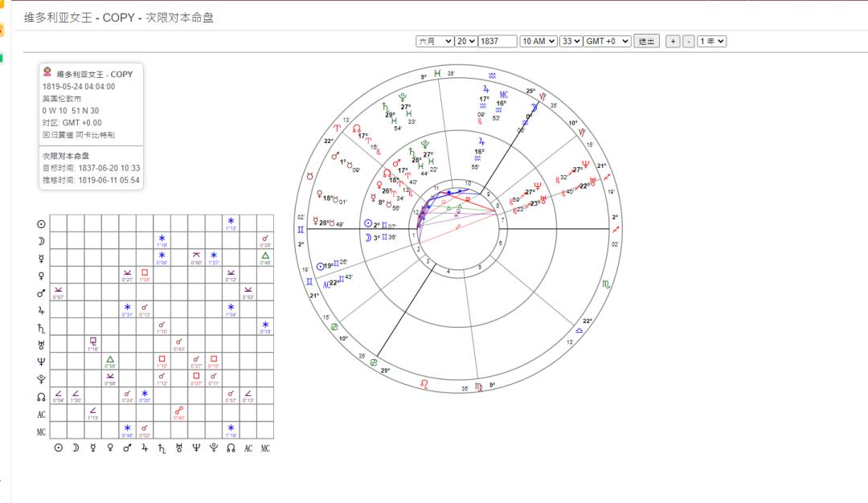Open the day dropdown showing 20
This screenshot has width=868, height=503.
click(x=465, y=41)
